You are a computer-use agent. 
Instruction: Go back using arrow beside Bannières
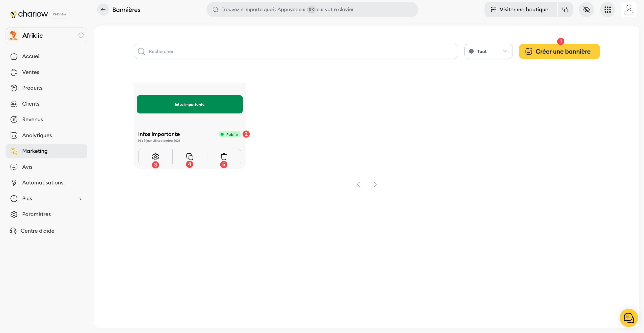(103, 10)
